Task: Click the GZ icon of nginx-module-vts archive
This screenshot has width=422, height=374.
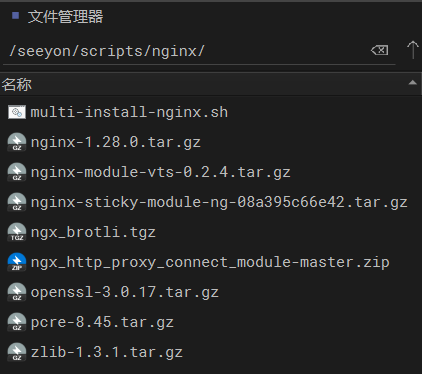Action: click(x=17, y=172)
